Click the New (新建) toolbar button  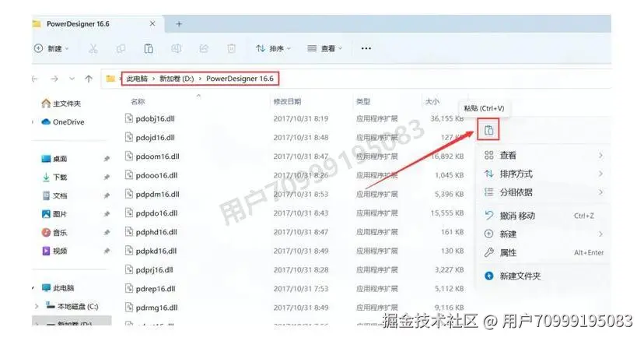[x=51, y=48]
